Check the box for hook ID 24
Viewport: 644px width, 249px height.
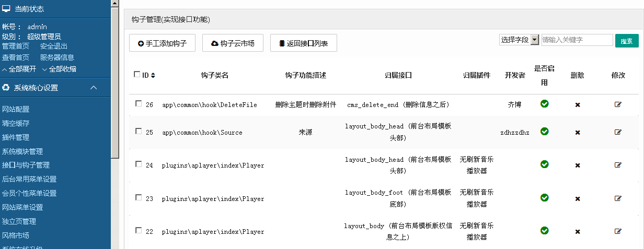(x=139, y=164)
